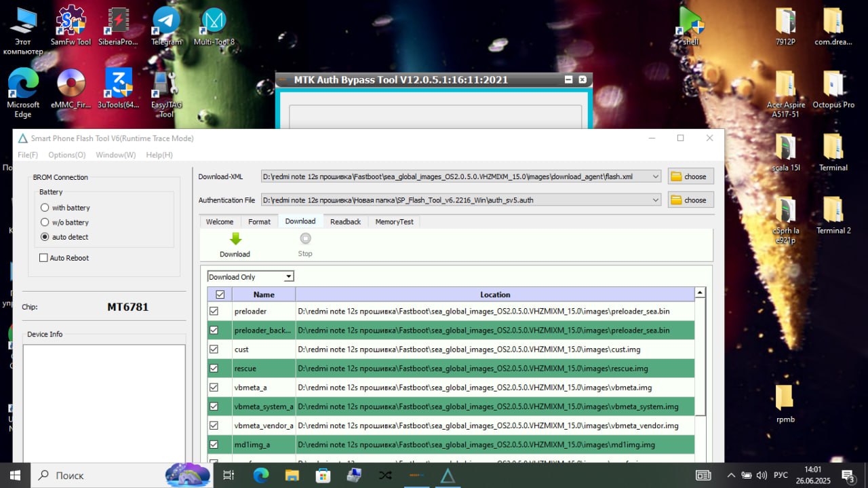Open the Windows Start menu

(15, 475)
